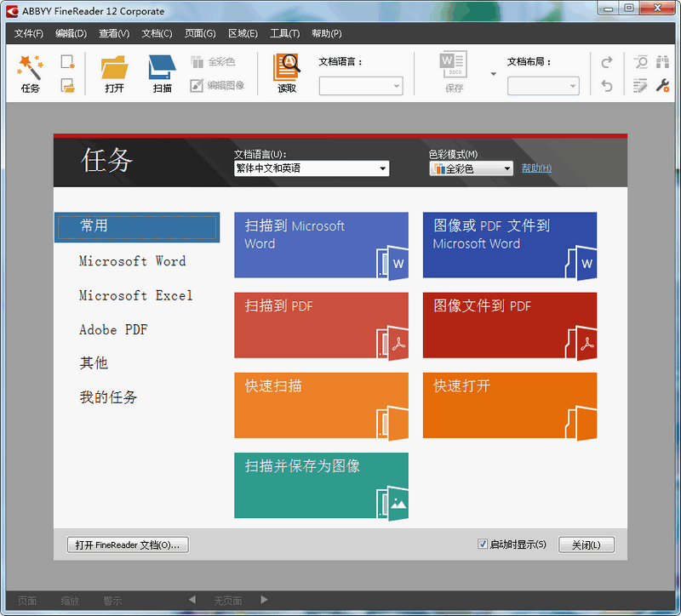Click the Undo arrow icon

[607, 85]
